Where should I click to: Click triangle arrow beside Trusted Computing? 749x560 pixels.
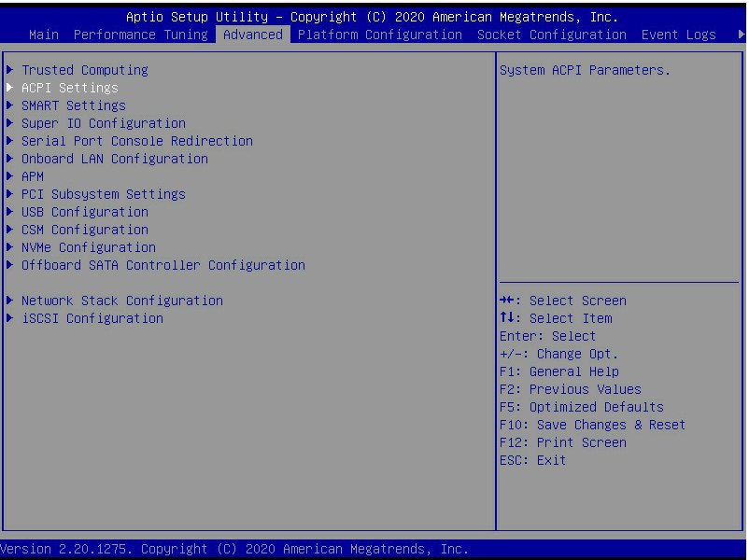click(x=9, y=70)
